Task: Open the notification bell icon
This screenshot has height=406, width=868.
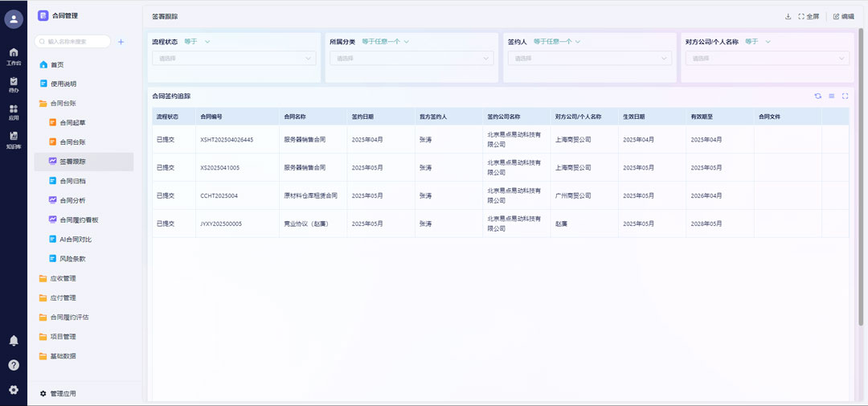Action: point(14,341)
